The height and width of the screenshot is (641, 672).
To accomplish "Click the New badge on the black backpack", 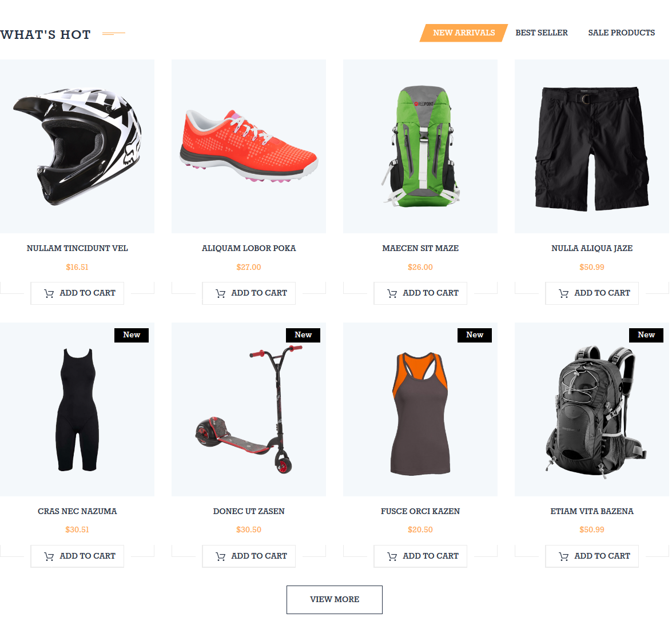I will click(x=646, y=335).
